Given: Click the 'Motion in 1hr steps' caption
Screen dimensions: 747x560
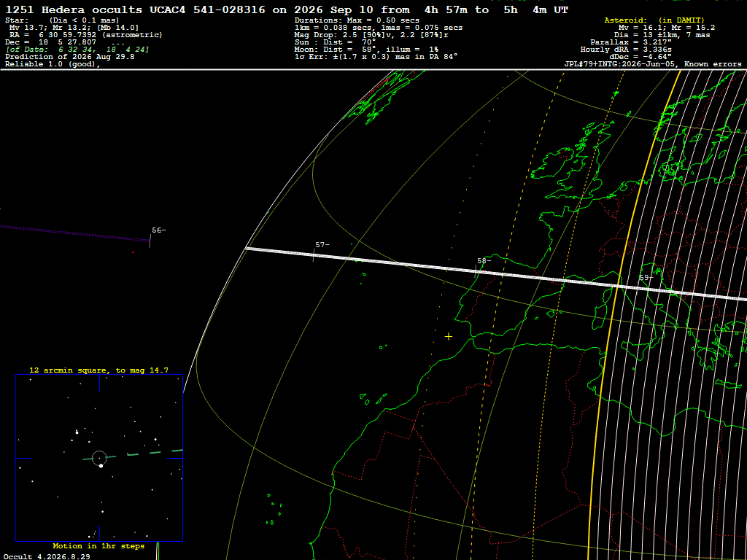Looking at the screenshot, I should [98, 546].
